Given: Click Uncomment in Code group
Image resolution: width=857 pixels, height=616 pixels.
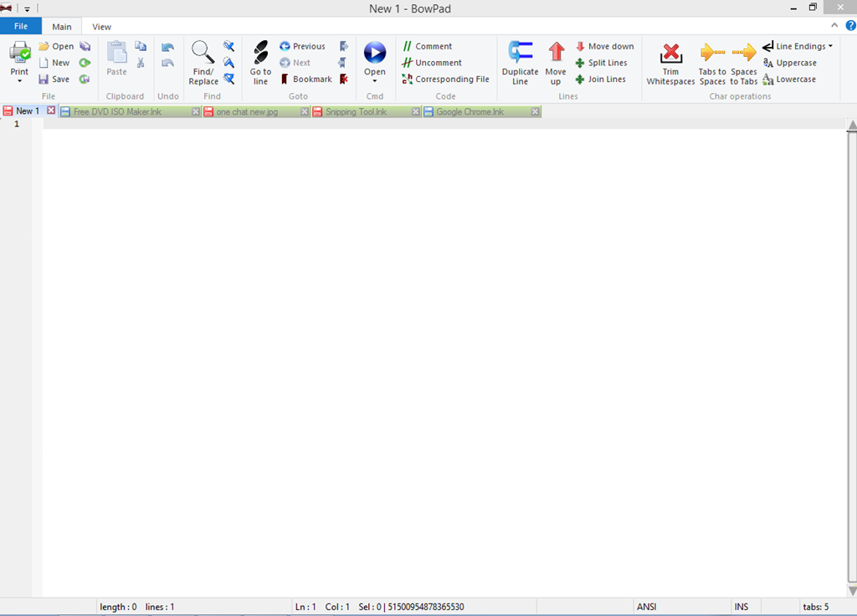Looking at the screenshot, I should click(432, 63).
